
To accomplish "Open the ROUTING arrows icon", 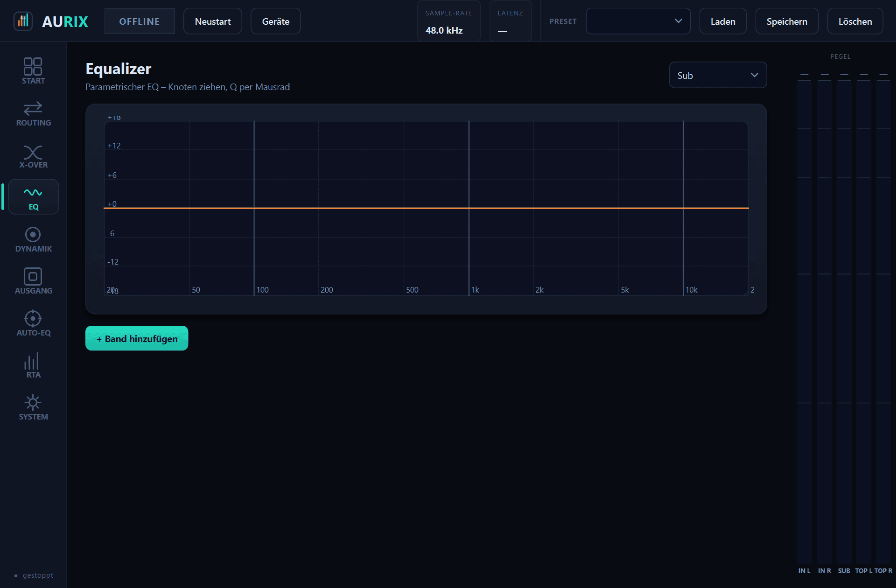I will pyautogui.click(x=33, y=108).
